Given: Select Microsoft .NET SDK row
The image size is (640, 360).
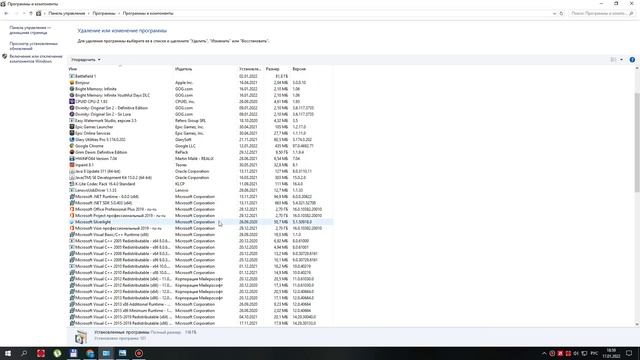Looking at the screenshot, I should pos(200,203).
